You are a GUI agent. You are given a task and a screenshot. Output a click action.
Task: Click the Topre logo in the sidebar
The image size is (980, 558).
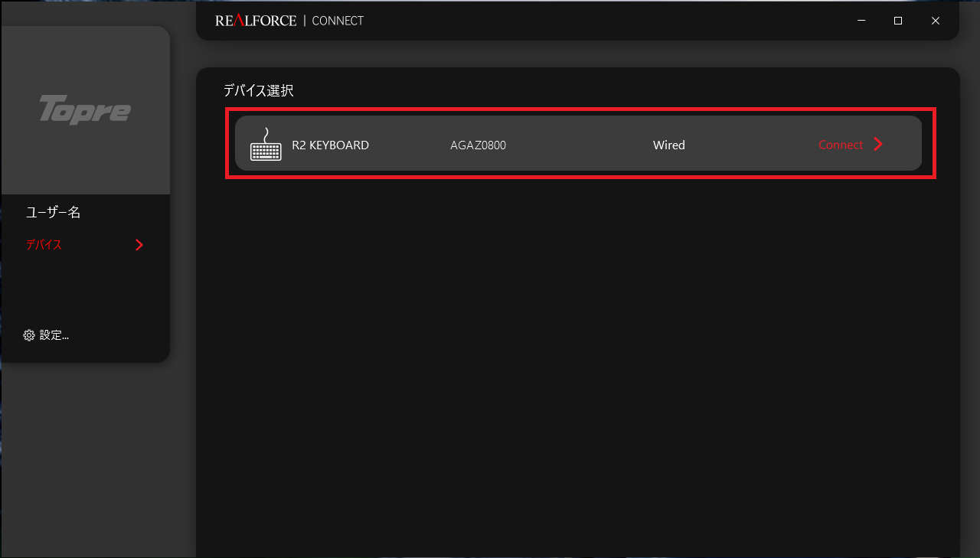[85, 110]
